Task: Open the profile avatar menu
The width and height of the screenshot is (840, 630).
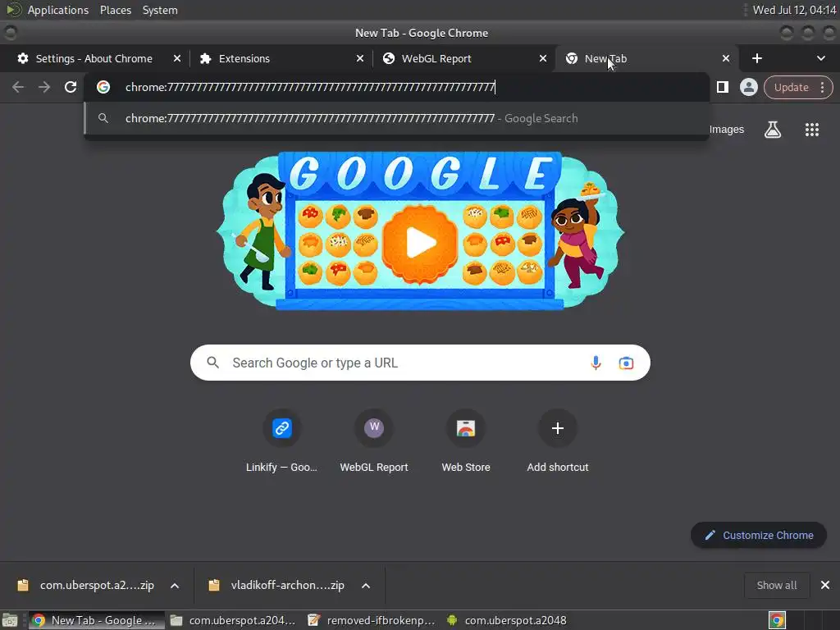Action: click(x=748, y=87)
